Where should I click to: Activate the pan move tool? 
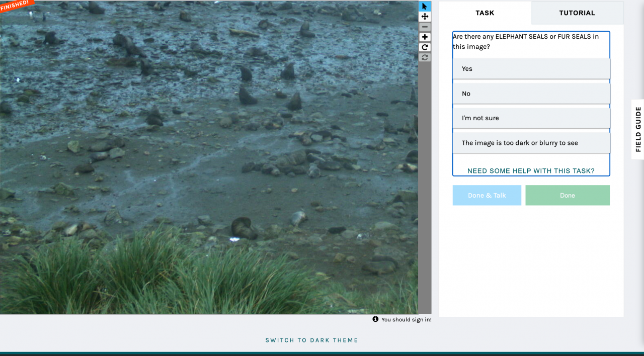tap(425, 17)
